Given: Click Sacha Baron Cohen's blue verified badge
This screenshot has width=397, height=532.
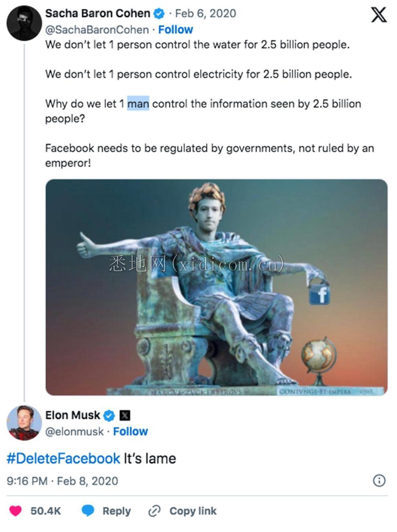Looking at the screenshot, I should [159, 14].
